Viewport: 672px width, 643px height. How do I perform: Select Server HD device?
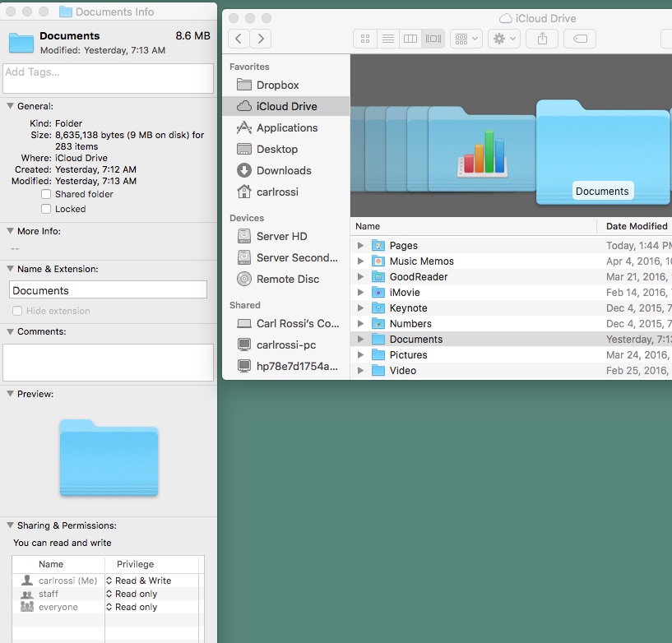click(x=286, y=236)
